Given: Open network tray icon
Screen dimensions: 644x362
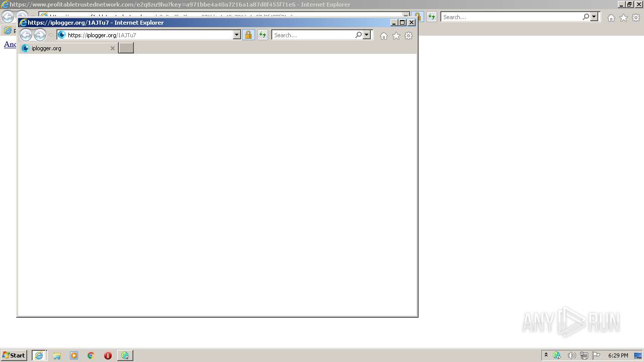Looking at the screenshot, I should [584, 355].
